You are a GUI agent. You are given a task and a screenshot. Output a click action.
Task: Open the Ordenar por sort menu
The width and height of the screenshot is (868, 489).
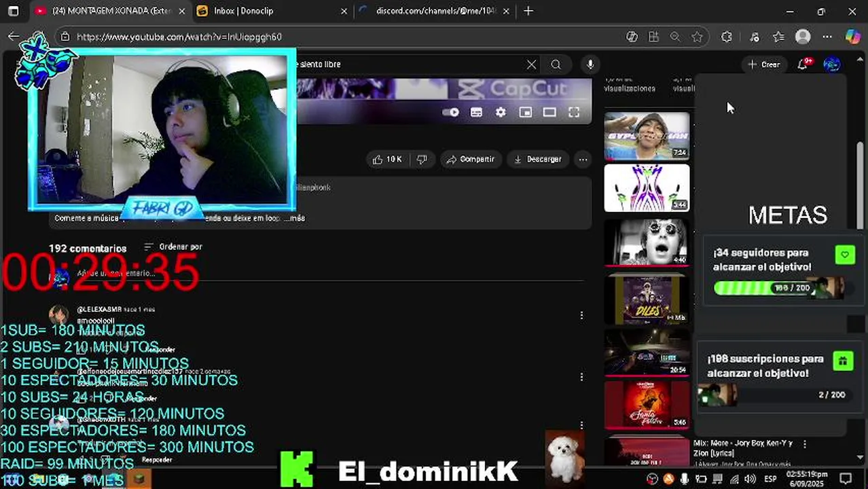(173, 247)
